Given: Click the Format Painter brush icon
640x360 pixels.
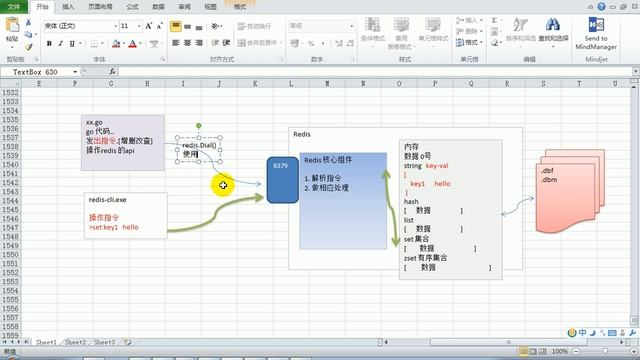Looking at the screenshot, I should (x=28, y=47).
